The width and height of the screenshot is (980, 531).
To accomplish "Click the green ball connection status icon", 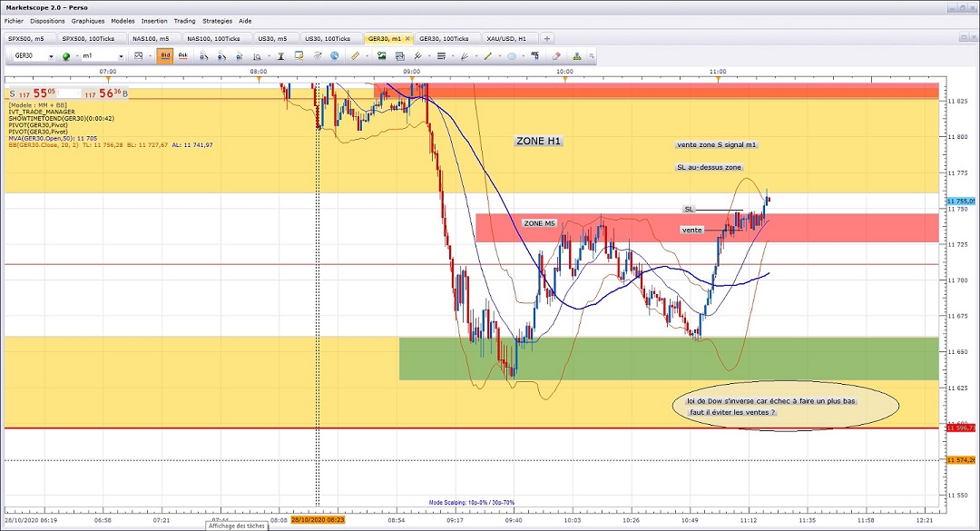I will point(66,56).
